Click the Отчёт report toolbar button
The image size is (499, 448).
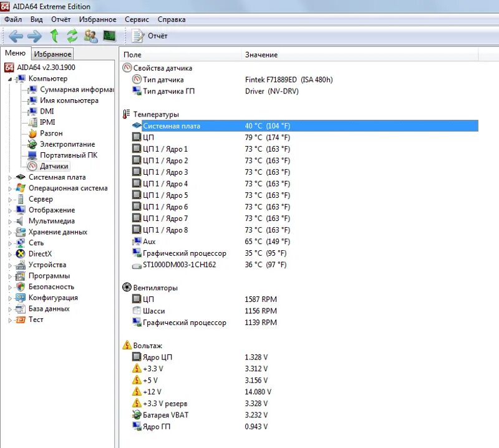pyautogui.click(x=149, y=36)
